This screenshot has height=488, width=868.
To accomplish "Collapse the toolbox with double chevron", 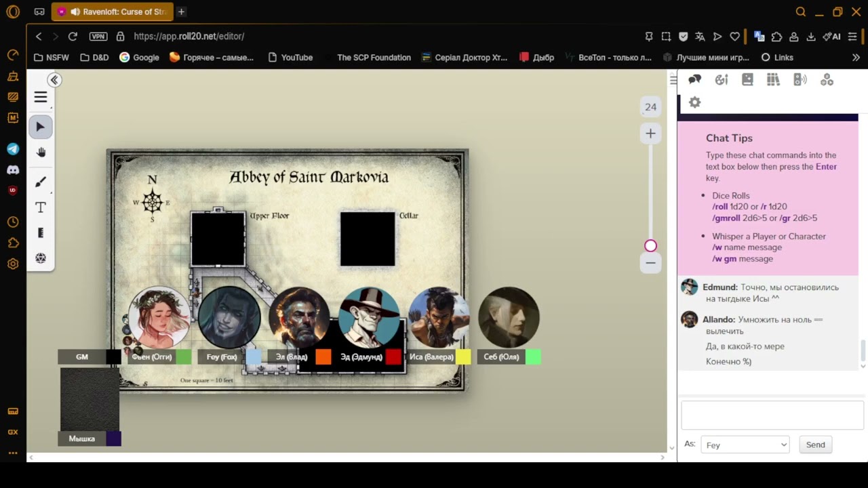I will pos(54,80).
